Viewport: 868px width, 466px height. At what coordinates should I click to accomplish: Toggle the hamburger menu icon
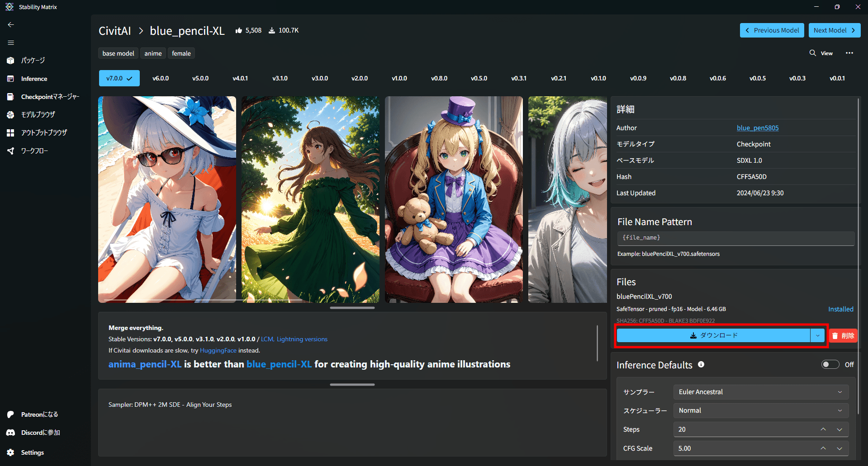coord(11,43)
